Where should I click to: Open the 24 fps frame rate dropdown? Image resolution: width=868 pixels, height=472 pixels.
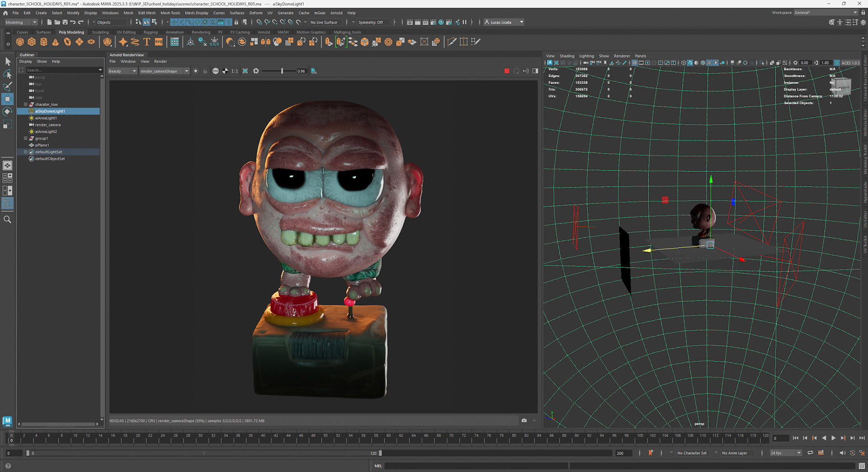tap(786, 453)
